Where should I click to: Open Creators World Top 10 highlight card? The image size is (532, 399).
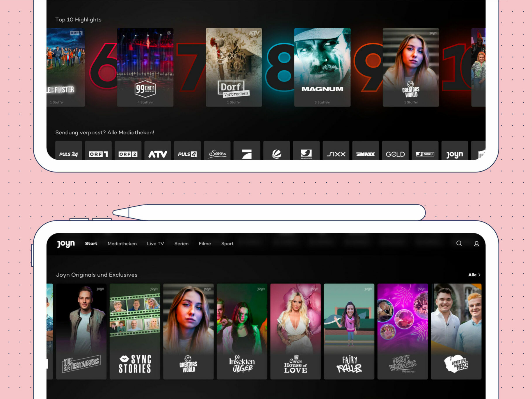(x=411, y=67)
